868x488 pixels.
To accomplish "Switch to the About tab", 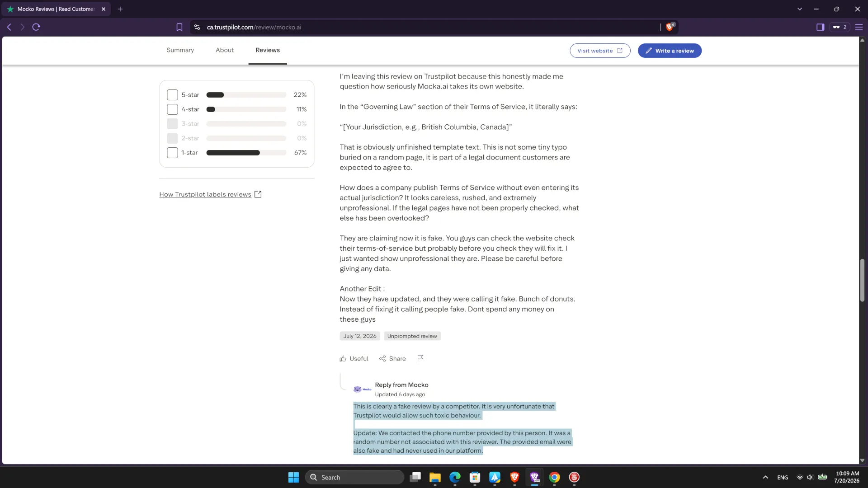I will (225, 50).
